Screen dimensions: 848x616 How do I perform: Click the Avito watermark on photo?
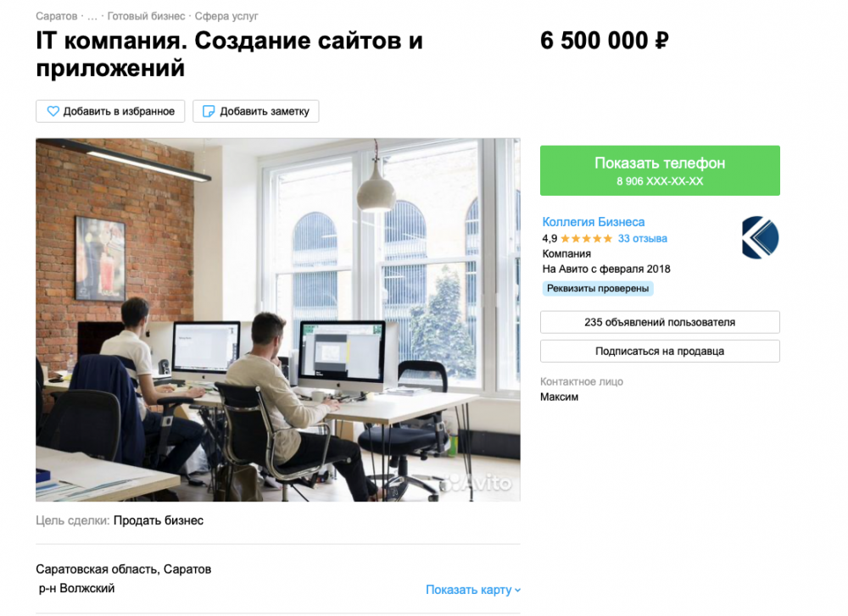478,483
